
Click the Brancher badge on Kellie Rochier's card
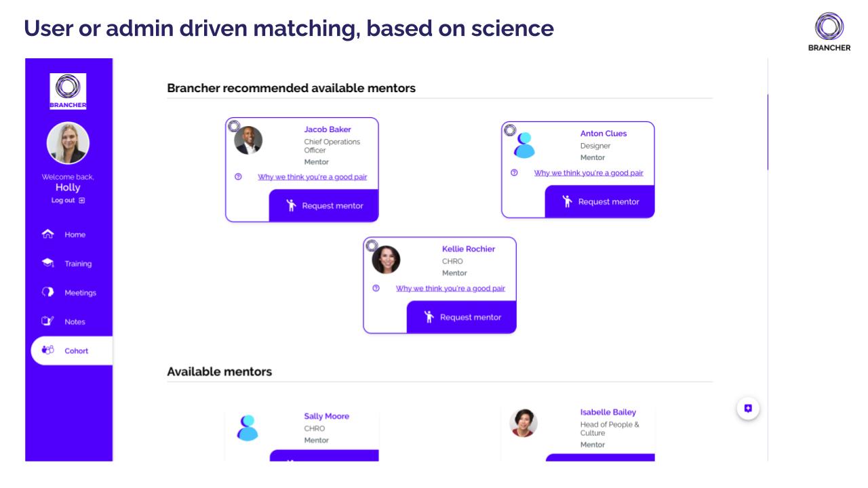click(x=371, y=244)
